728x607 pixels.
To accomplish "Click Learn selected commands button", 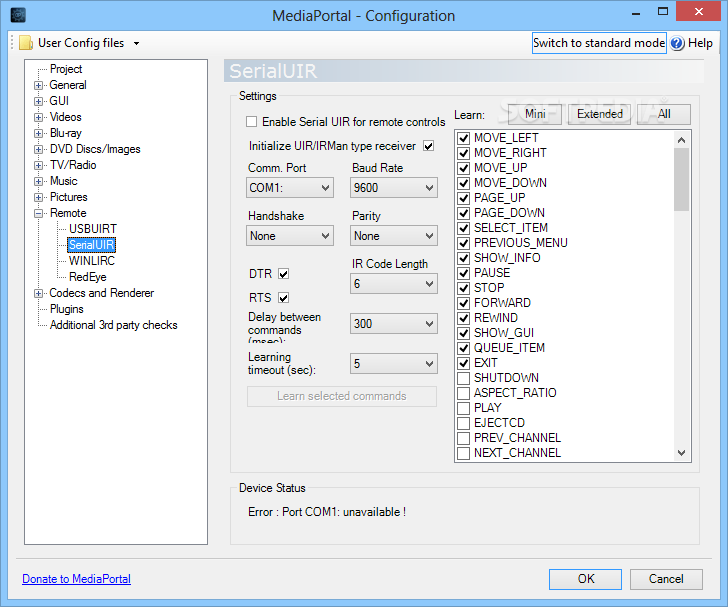I will point(342,396).
